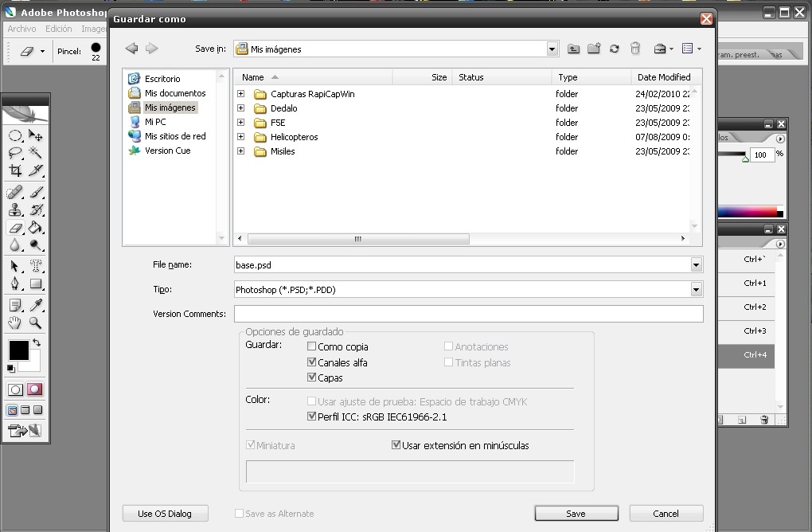Select the Slice tool
This screenshot has width=812, height=532.
(x=35, y=170)
